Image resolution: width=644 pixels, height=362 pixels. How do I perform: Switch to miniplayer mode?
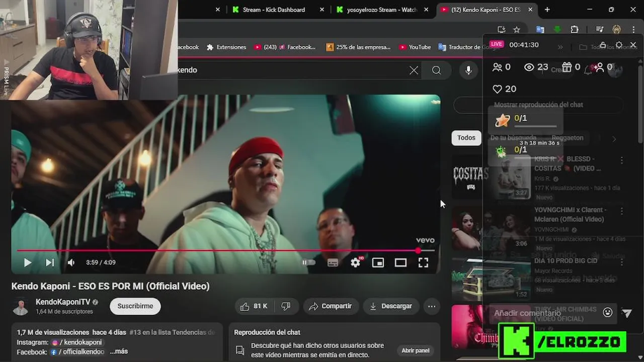pos(378,262)
